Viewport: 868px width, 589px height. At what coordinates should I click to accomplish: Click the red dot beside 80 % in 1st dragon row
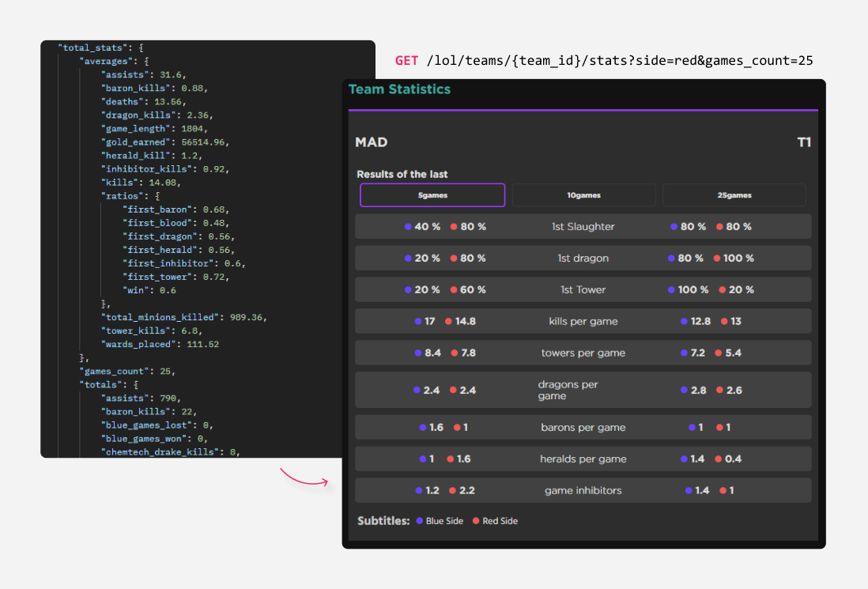pos(454,258)
